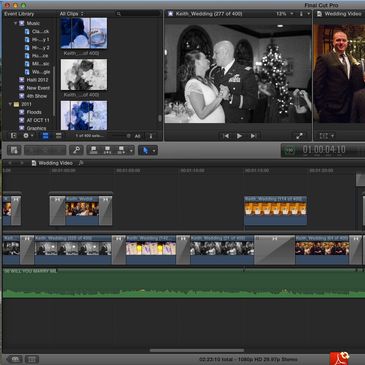
Task: Open the viewer display options dropdown
Action: 304,14
